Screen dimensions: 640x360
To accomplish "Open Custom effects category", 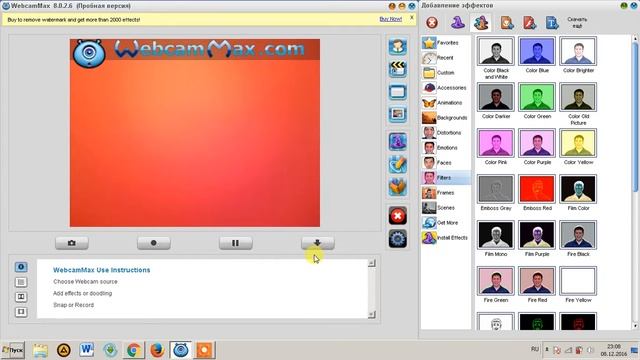I will pyautogui.click(x=446, y=73).
